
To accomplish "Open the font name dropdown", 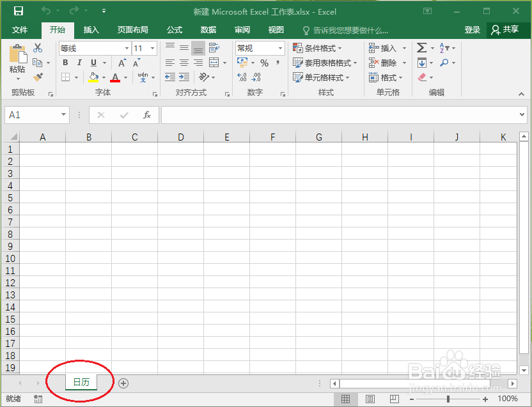I will (127, 48).
